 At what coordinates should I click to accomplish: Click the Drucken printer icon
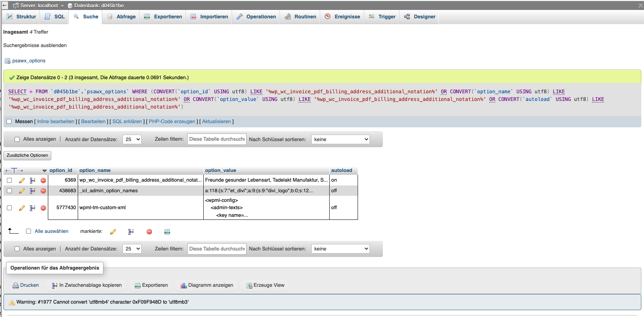pyautogui.click(x=16, y=286)
